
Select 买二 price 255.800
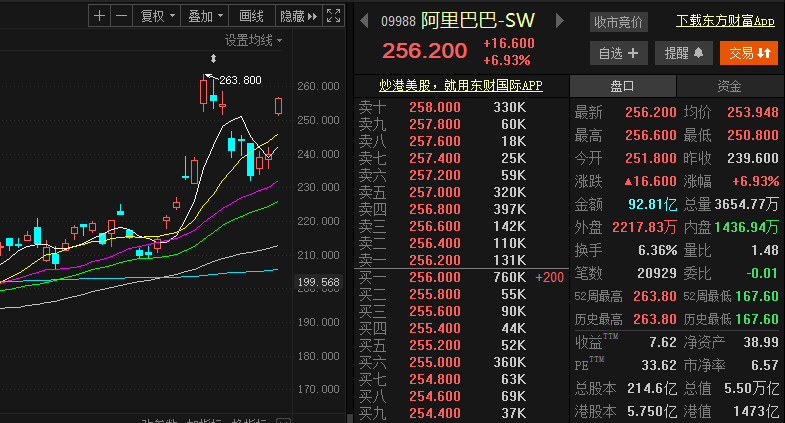point(435,294)
